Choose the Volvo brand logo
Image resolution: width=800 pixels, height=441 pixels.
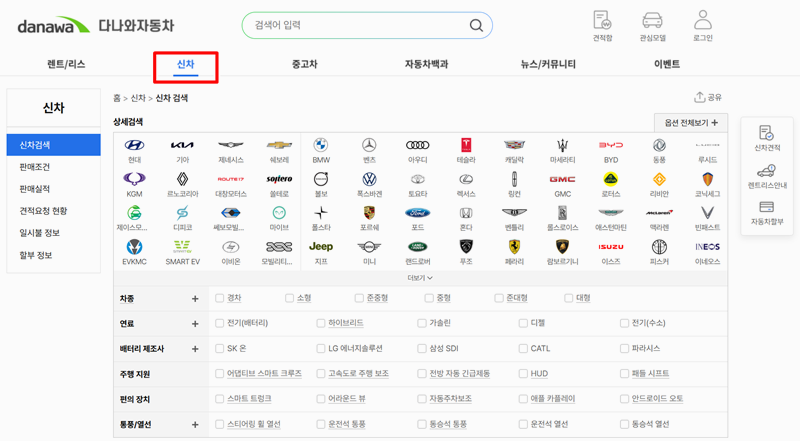click(321, 179)
